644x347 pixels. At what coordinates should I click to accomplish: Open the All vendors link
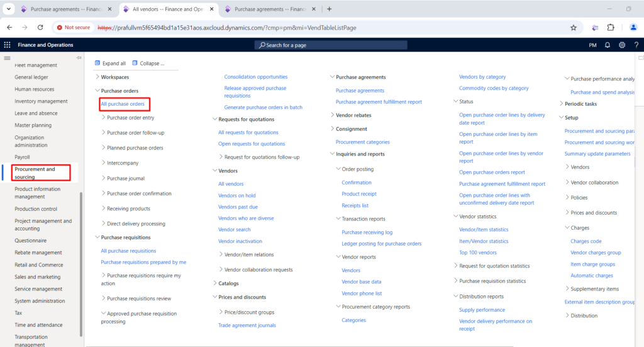231,184
